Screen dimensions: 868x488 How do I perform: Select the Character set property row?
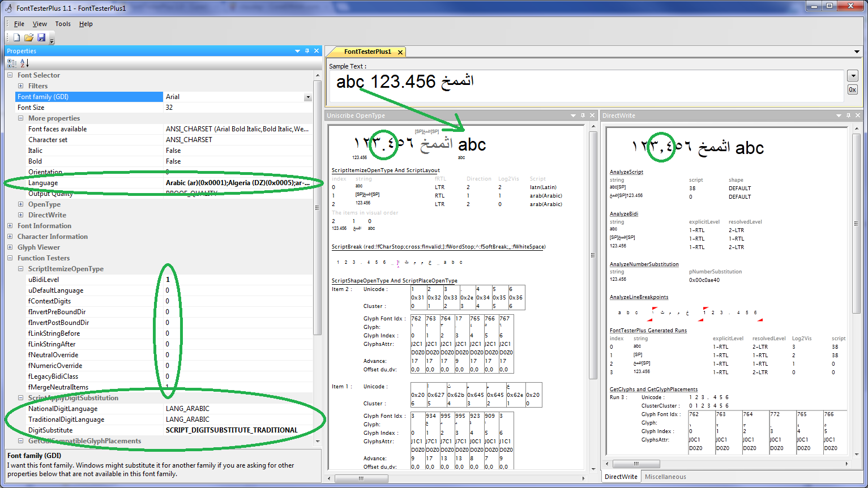164,140
